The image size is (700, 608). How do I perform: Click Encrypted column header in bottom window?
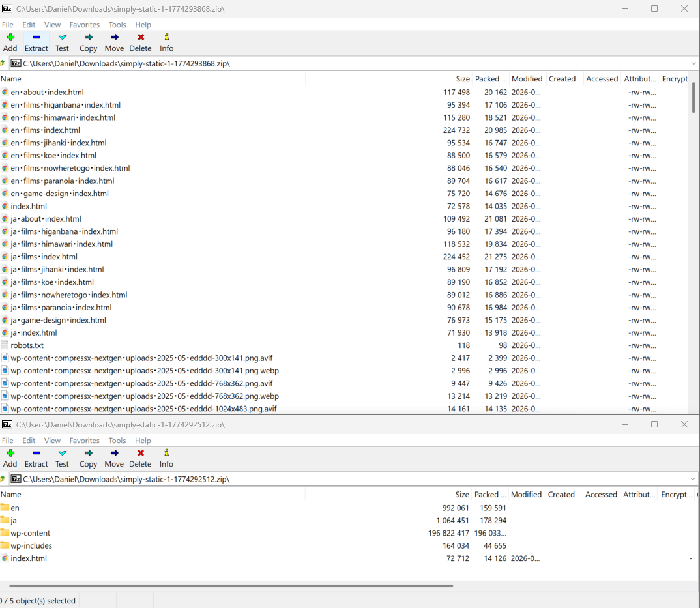click(x=677, y=494)
